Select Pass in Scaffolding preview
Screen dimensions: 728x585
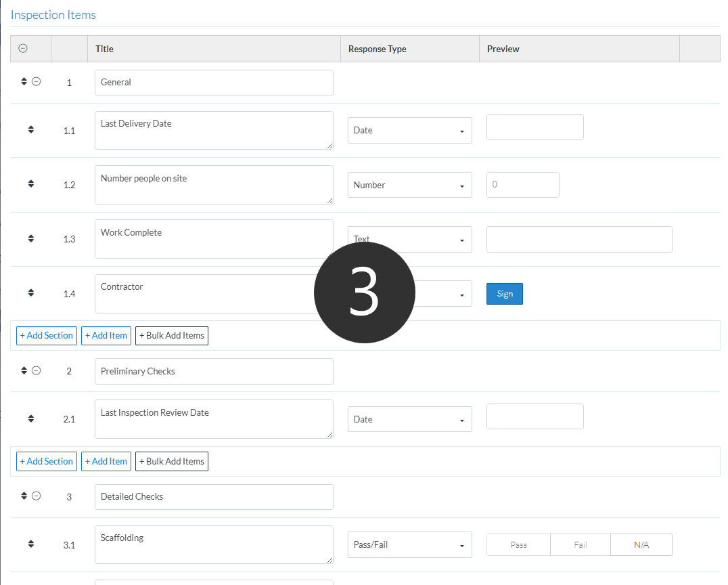tap(518, 545)
